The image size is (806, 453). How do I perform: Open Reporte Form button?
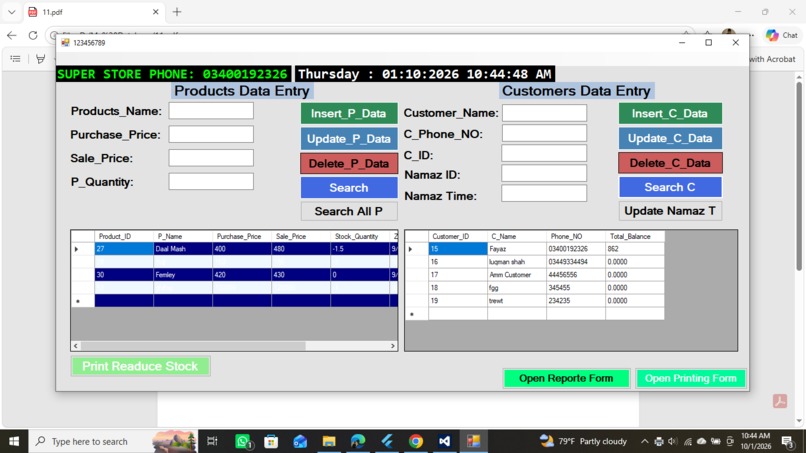566,378
